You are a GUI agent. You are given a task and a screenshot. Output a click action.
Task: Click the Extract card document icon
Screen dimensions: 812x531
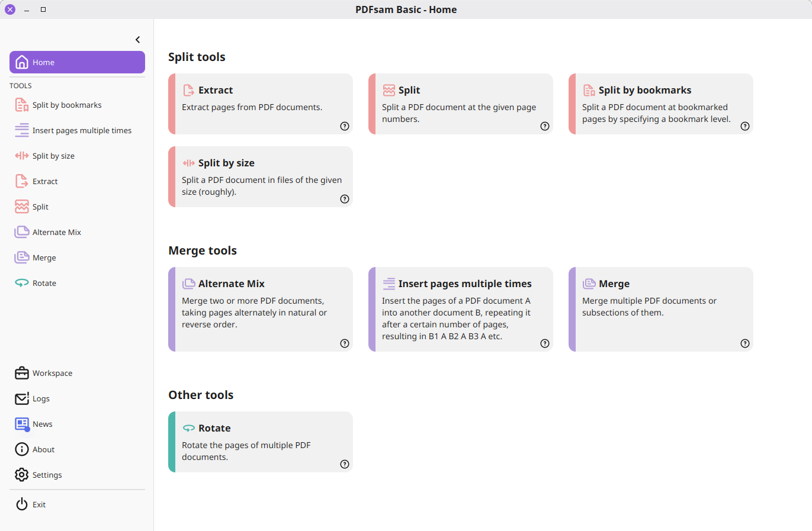(188, 90)
